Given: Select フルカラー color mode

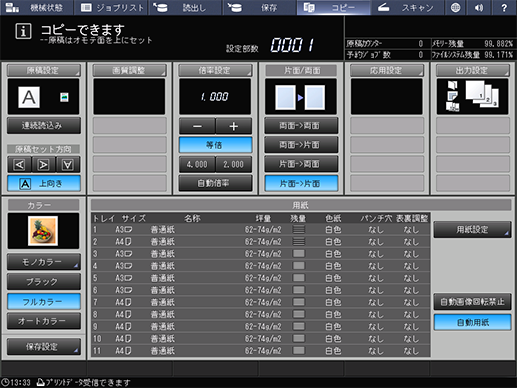Looking at the screenshot, I should [44, 302].
